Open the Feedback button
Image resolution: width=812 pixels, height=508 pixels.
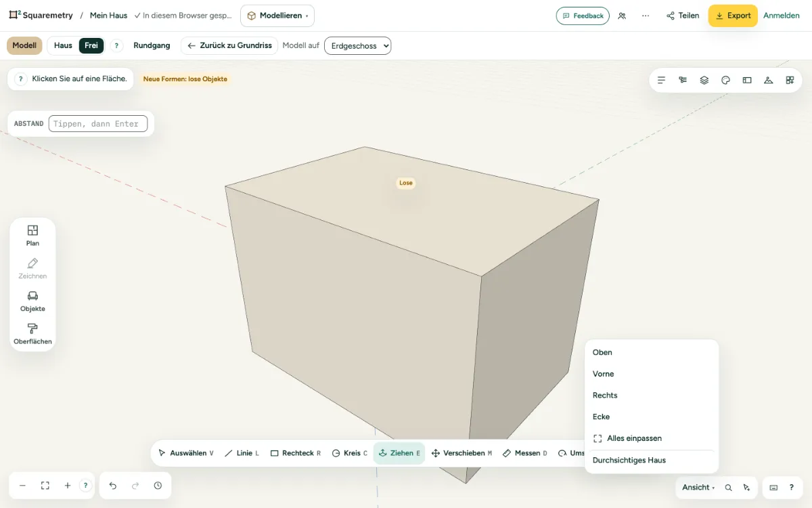[583, 16]
